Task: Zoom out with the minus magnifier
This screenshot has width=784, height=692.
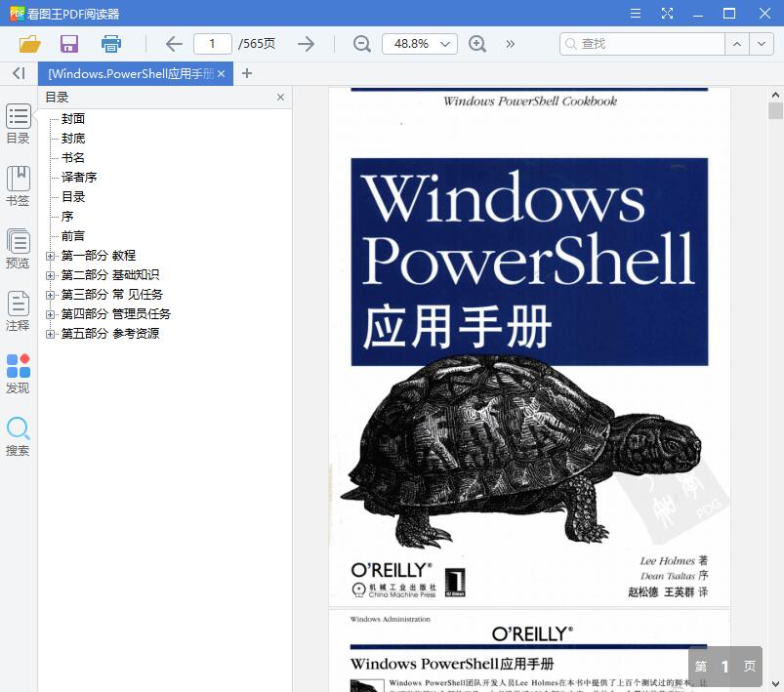Action: (361, 44)
